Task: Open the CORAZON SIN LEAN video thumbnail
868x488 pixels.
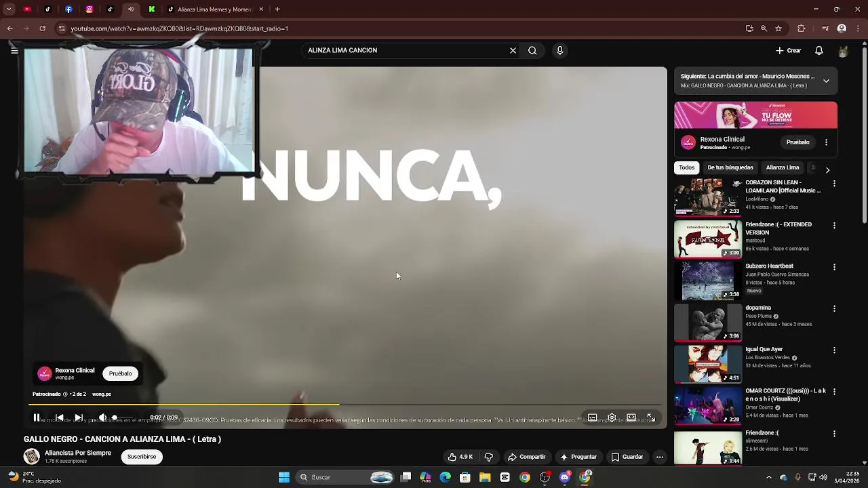Action: pos(707,197)
